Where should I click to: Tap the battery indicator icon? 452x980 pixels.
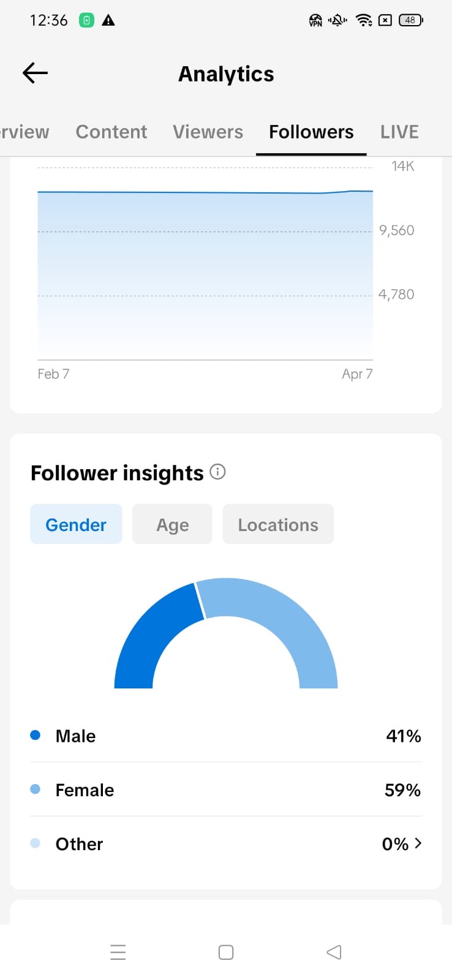410,20
